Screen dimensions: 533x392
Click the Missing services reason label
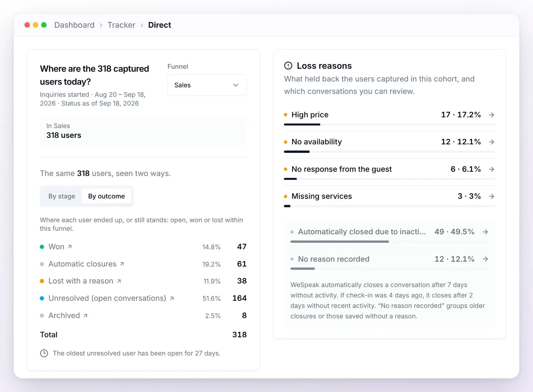click(322, 196)
